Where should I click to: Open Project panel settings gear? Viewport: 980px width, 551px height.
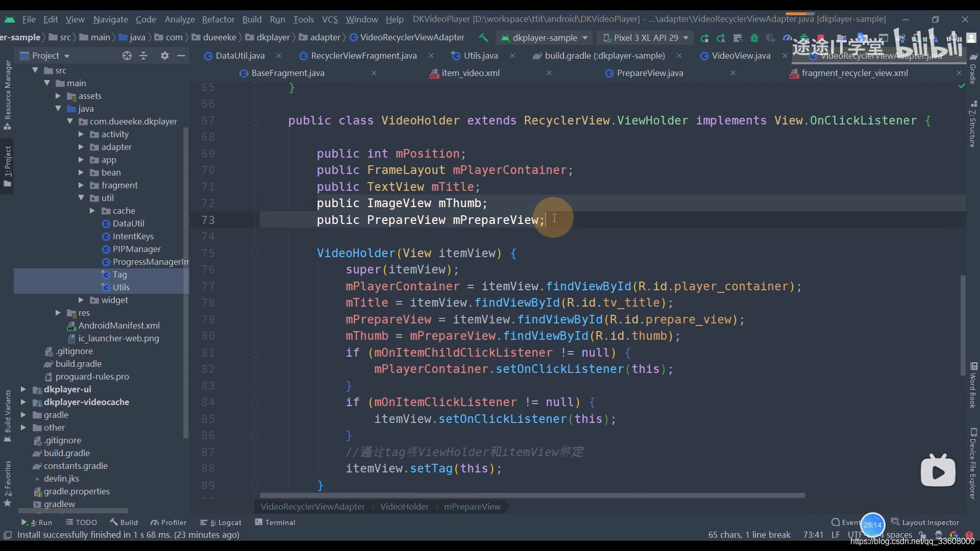[164, 56]
